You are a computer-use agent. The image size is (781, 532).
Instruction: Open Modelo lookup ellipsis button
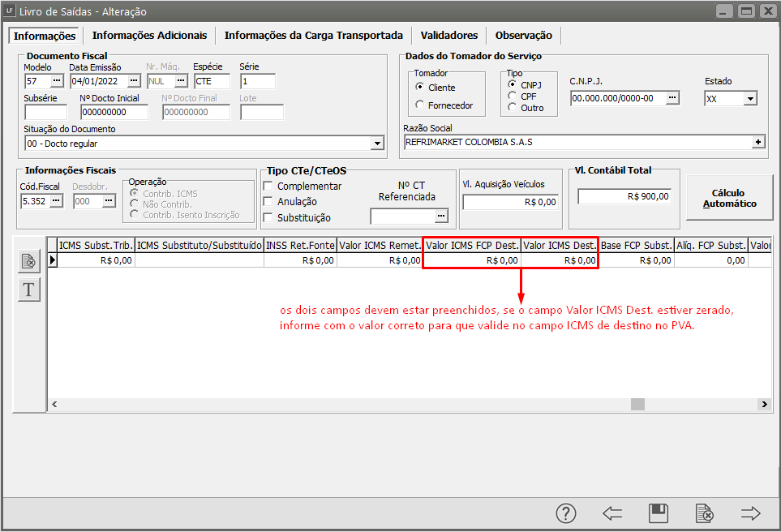click(57, 81)
